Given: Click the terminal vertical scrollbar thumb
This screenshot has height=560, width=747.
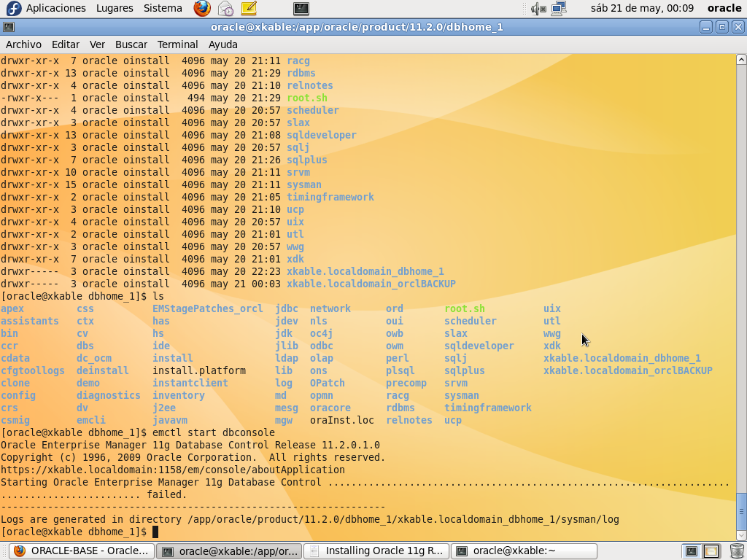Looking at the screenshot, I should coord(741,511).
